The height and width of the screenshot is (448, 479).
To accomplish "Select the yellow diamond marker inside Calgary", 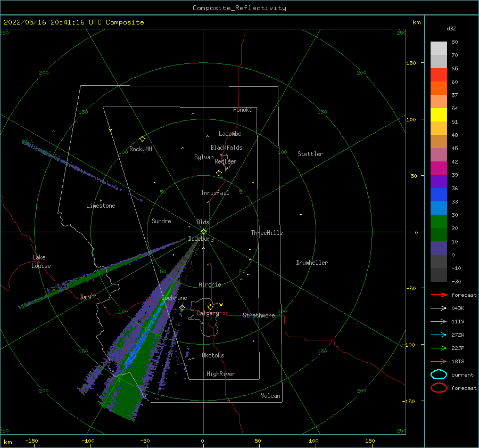I will [210, 307].
